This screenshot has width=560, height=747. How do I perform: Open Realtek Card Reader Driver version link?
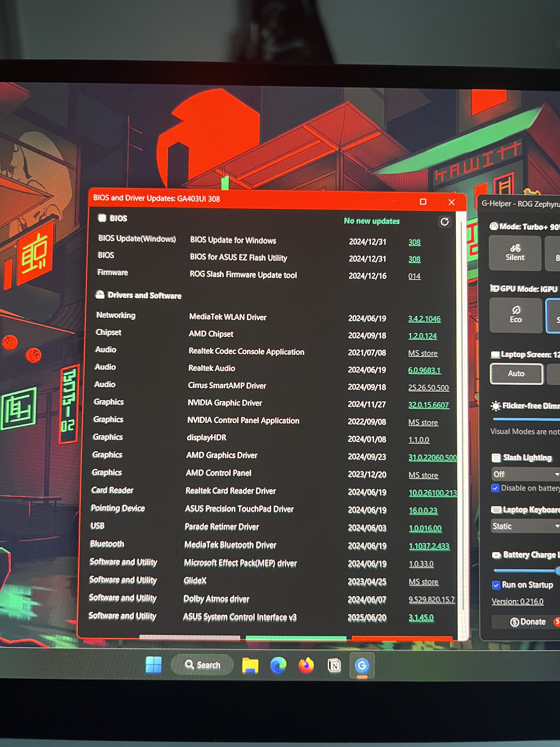click(433, 493)
